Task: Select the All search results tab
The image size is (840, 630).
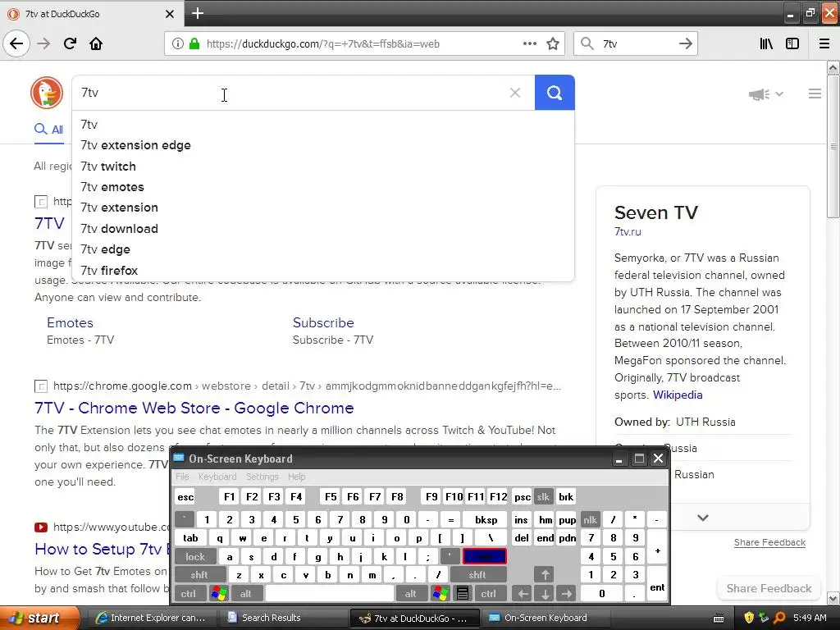Action: (x=48, y=130)
